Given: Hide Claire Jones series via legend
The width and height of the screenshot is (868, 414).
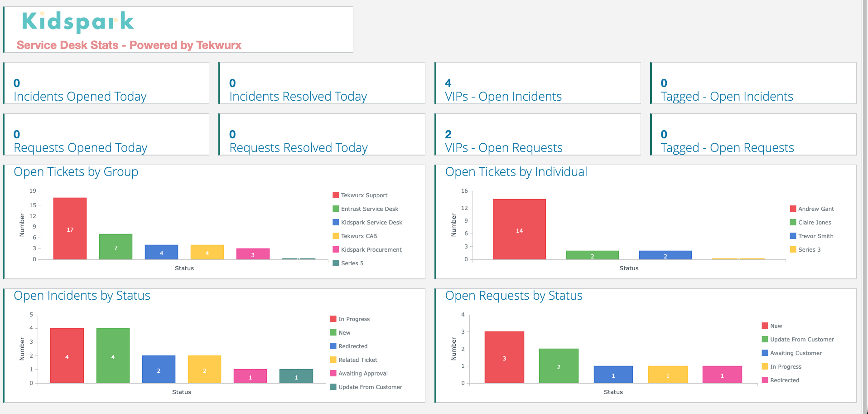Looking at the screenshot, I should (814, 223).
